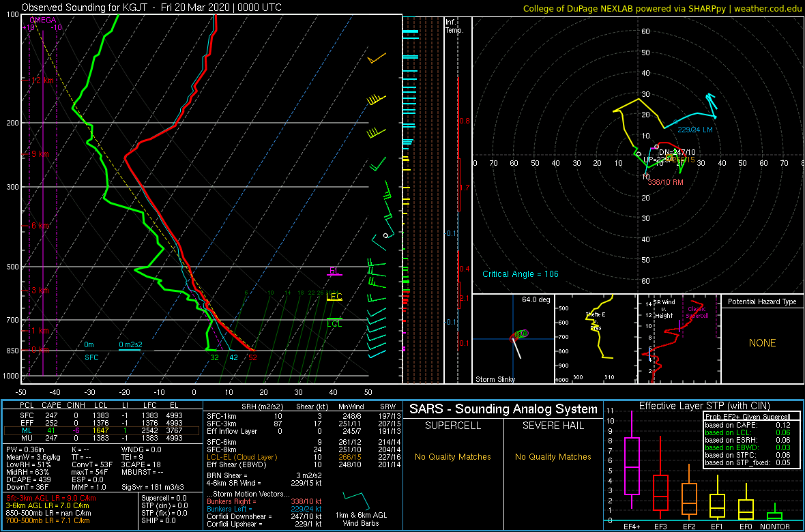Select the yellow EF0 box plot
Image resolution: width=805 pixels, height=532 pixels.
point(744,502)
